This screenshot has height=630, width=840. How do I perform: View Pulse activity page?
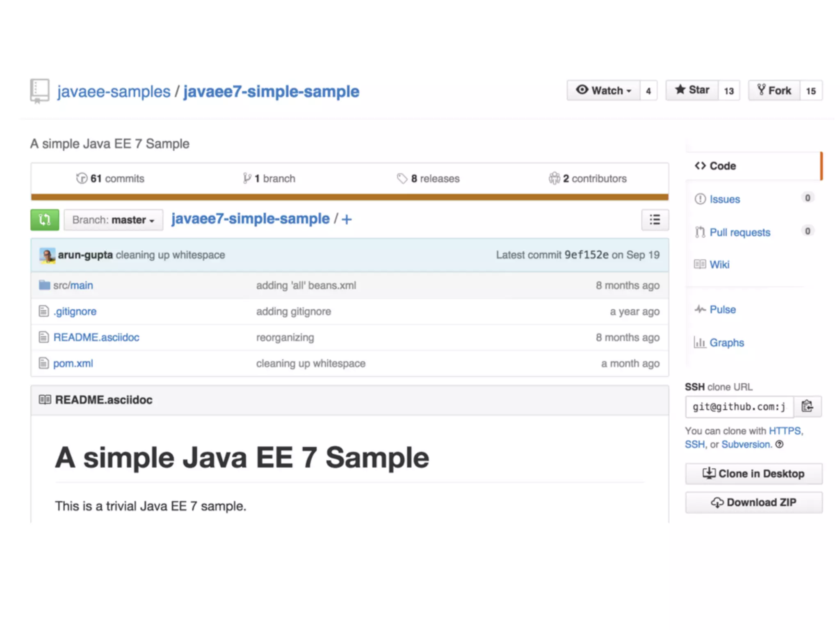[x=722, y=309]
